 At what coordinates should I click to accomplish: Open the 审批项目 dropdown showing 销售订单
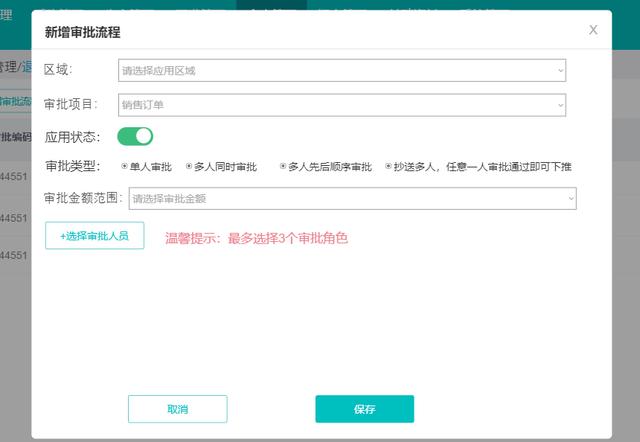point(342,105)
